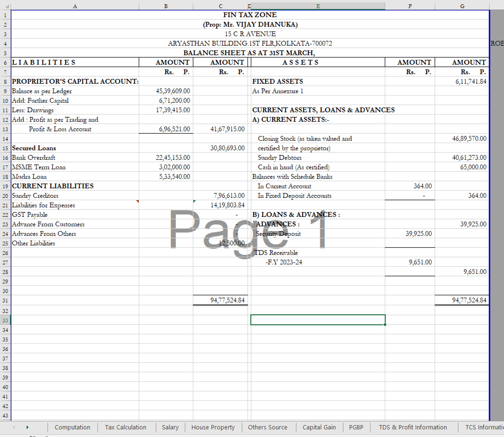
Task: Open TDS & Profit Information tab
Action: 413,427
